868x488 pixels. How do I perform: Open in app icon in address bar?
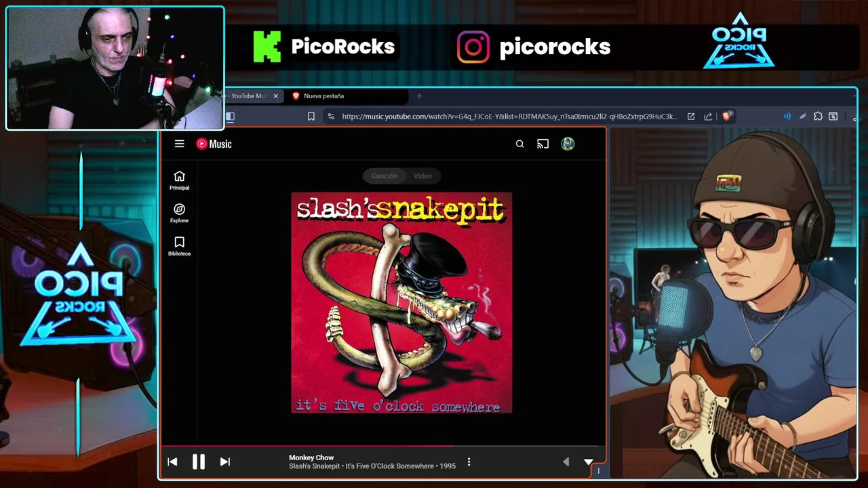click(691, 117)
